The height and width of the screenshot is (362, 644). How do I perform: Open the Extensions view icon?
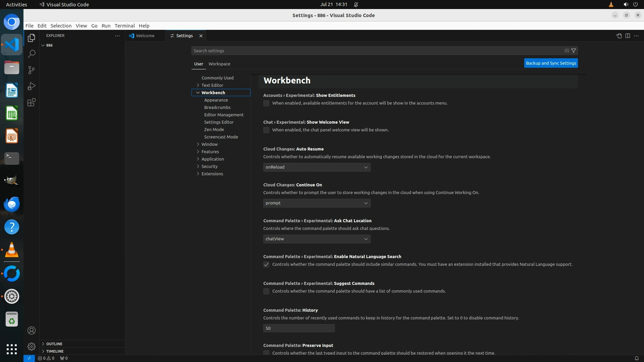pos(32,102)
